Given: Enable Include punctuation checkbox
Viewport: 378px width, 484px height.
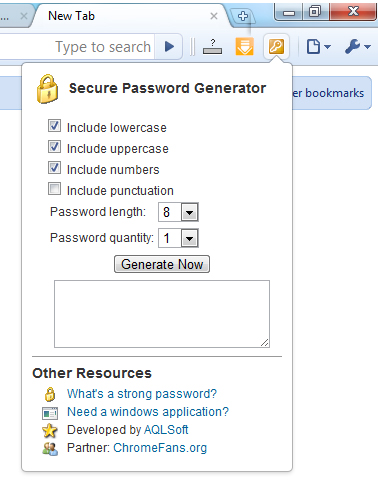Looking at the screenshot, I should pos(54,189).
